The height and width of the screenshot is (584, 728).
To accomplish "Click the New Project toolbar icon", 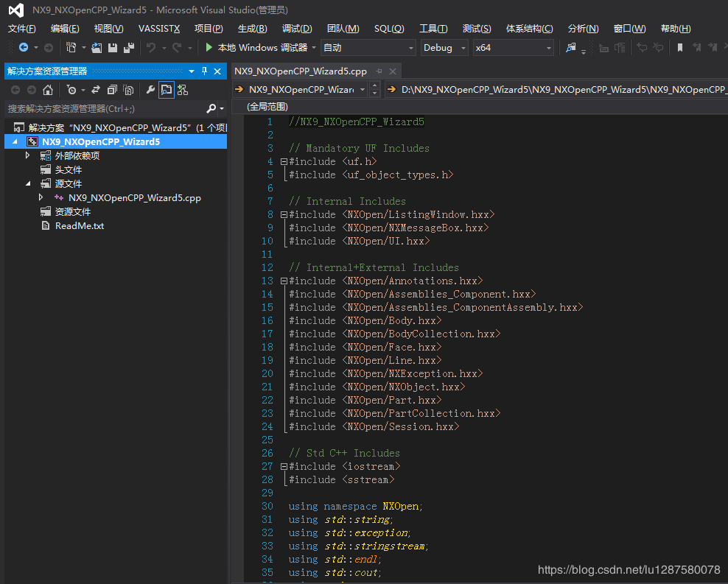I will tap(71, 47).
